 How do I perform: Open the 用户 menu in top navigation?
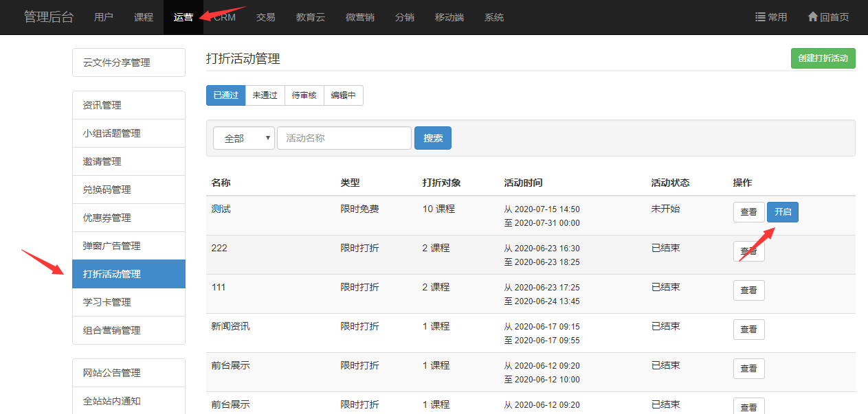[104, 17]
